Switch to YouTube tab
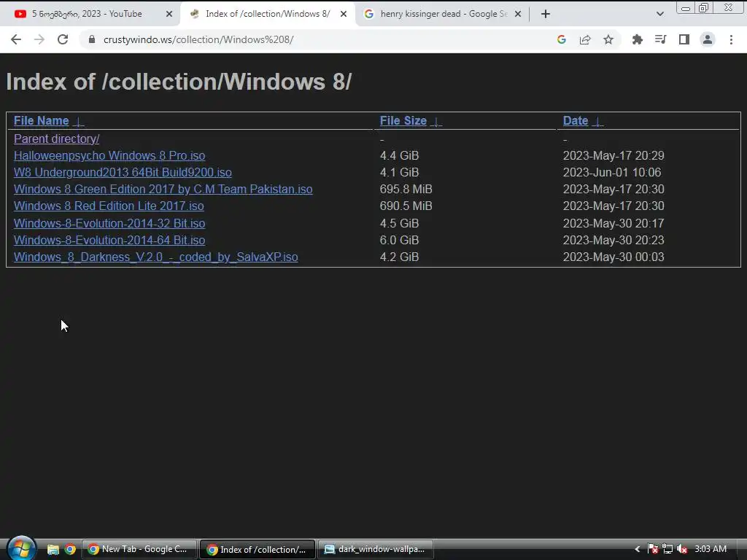The width and height of the screenshot is (747, 560). point(90,15)
